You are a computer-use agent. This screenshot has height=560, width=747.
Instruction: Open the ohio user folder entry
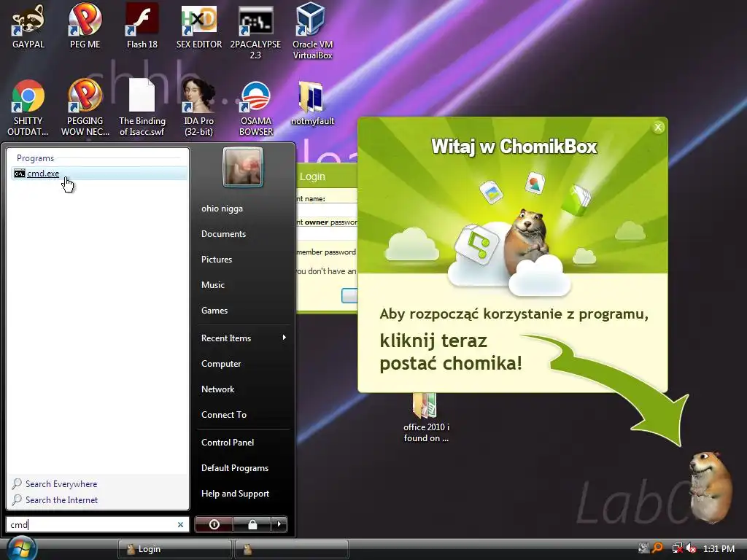coord(222,209)
